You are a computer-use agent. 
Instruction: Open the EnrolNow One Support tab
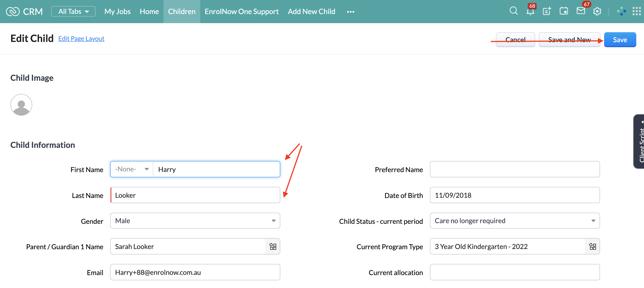[241, 12]
